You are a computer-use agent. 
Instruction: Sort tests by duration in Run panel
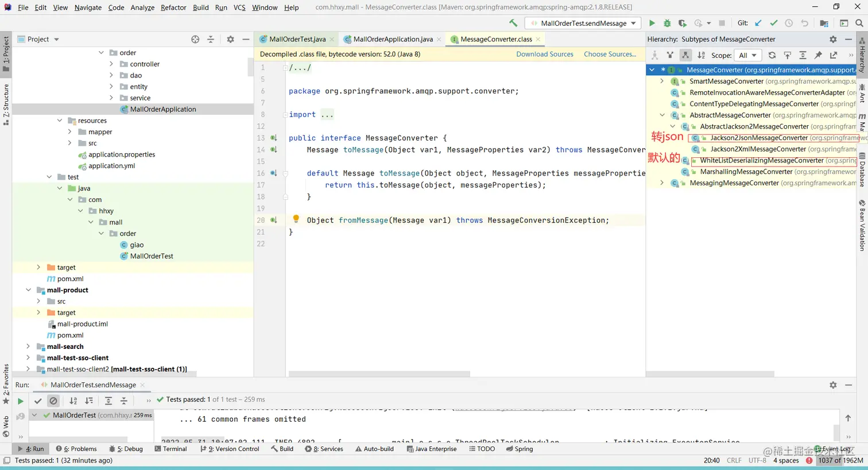[x=88, y=401]
